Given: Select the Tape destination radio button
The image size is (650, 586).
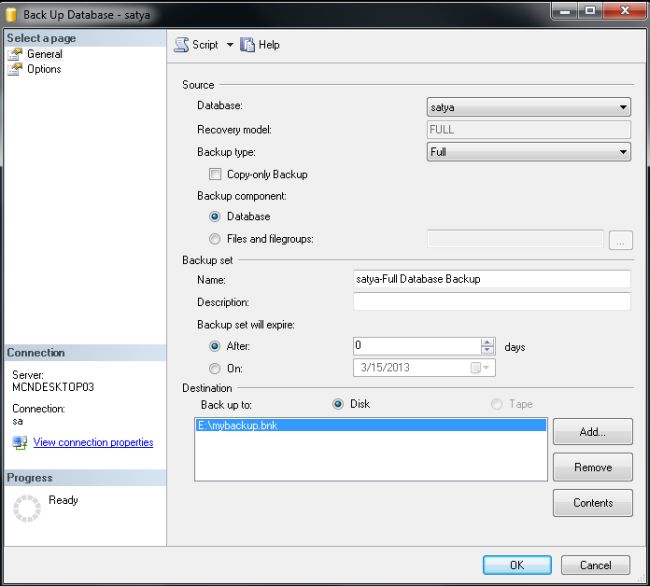Looking at the screenshot, I should click(x=496, y=404).
